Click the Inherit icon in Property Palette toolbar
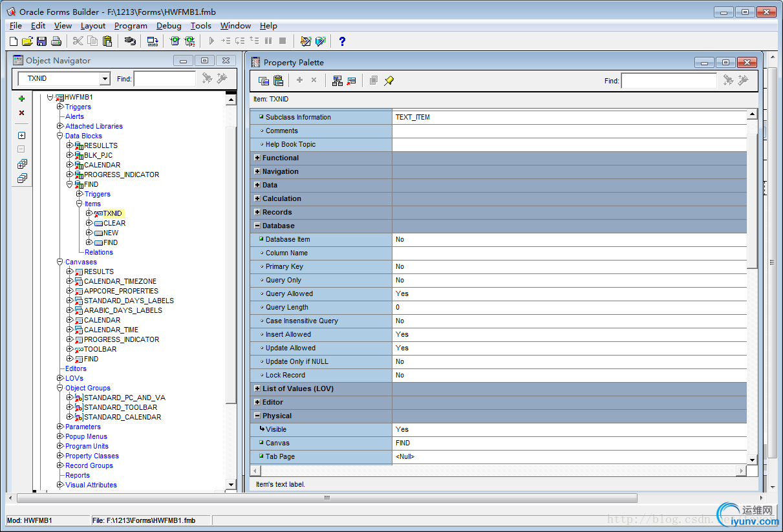This screenshot has height=532, width=783. click(351, 81)
